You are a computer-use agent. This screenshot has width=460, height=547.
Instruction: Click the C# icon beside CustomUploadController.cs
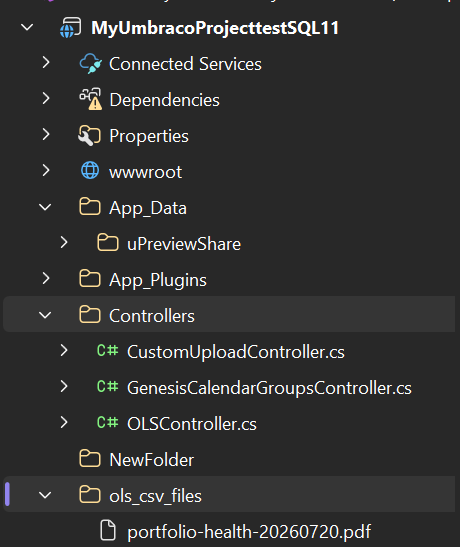pyautogui.click(x=108, y=350)
